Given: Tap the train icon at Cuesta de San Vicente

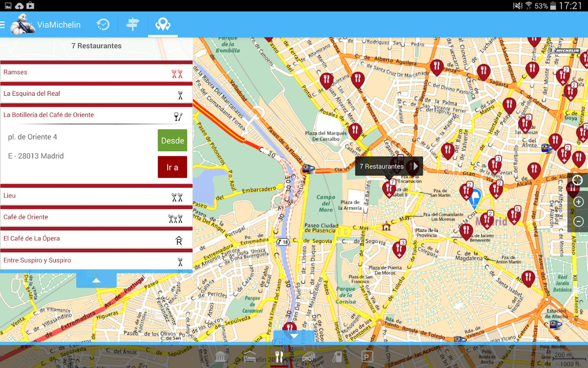Looking at the screenshot, I should point(307,168).
